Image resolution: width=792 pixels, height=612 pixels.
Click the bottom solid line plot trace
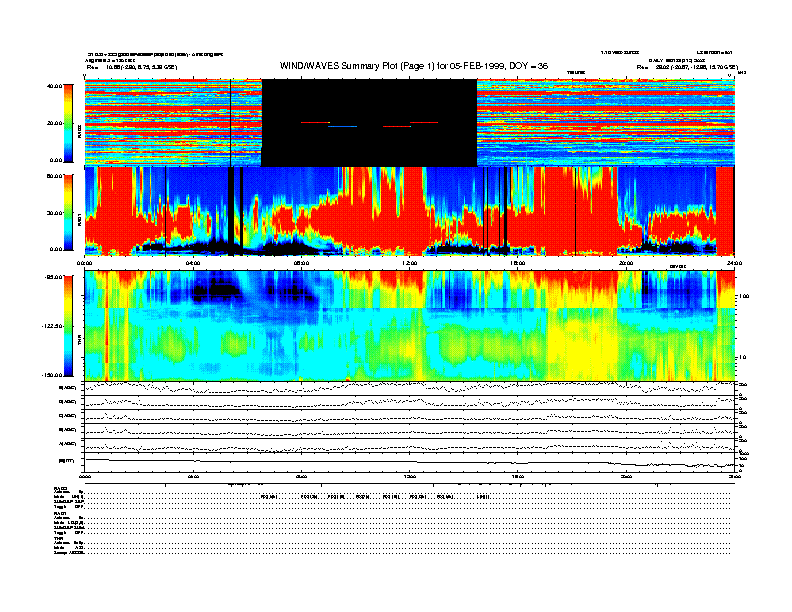pyautogui.click(x=410, y=462)
